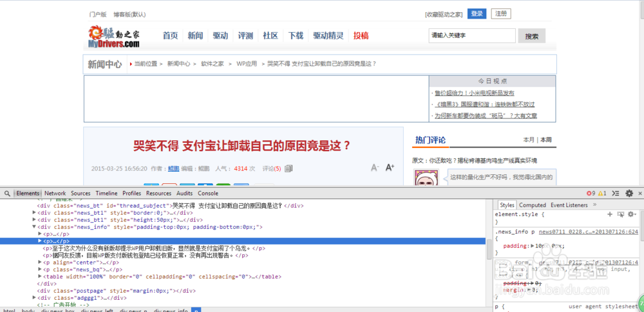Image resolution: width=644 pixels, height=312 pixels.
Task: Click the body breadcrumb in DOM path
Action: coord(28,311)
